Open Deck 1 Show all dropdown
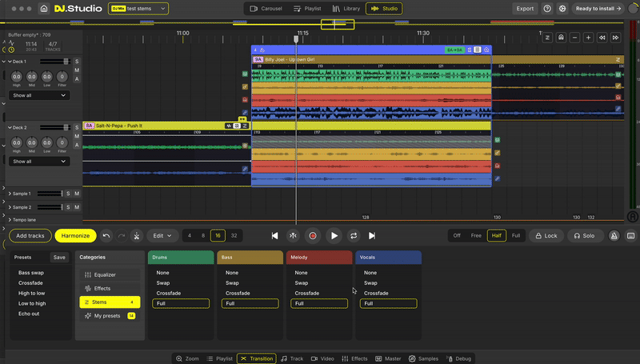The image size is (640, 364). coord(39,95)
